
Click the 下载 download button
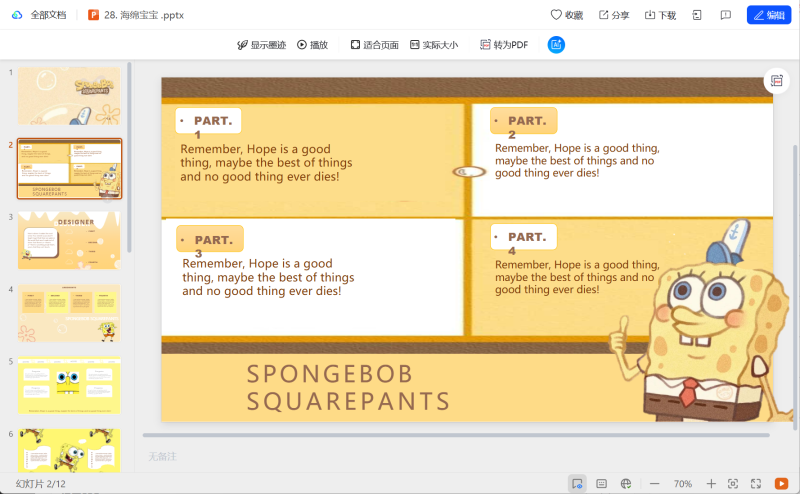pos(660,15)
